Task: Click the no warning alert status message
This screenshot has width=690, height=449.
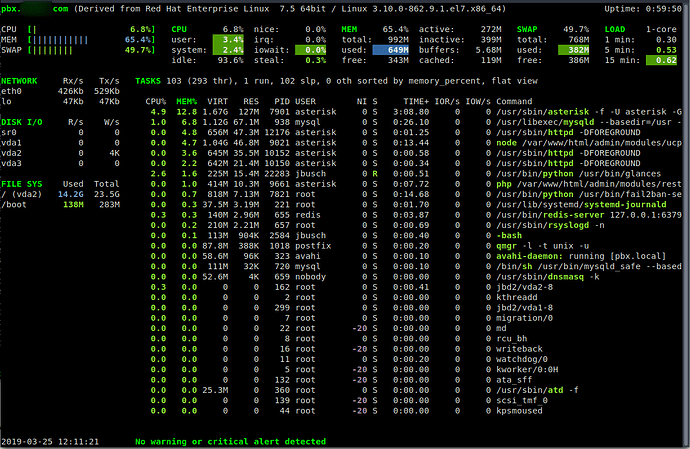Action: pyautogui.click(x=231, y=442)
